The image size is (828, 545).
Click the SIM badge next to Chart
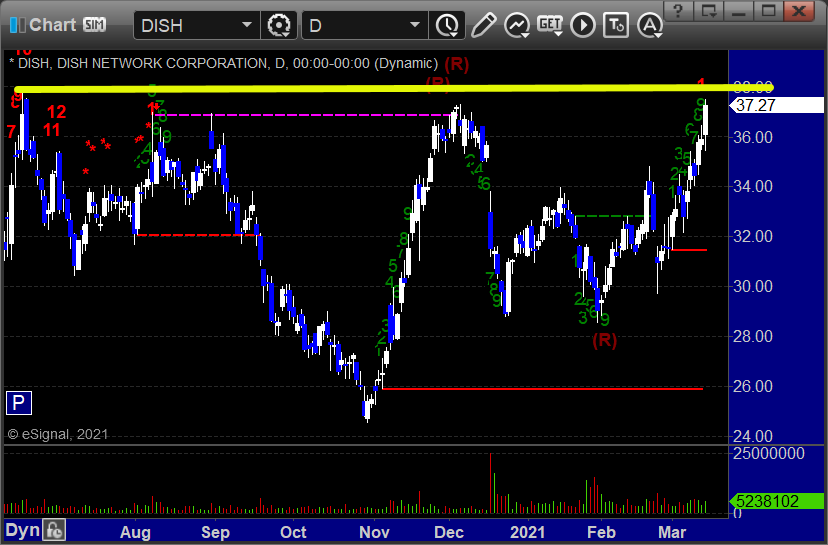pyautogui.click(x=94, y=24)
